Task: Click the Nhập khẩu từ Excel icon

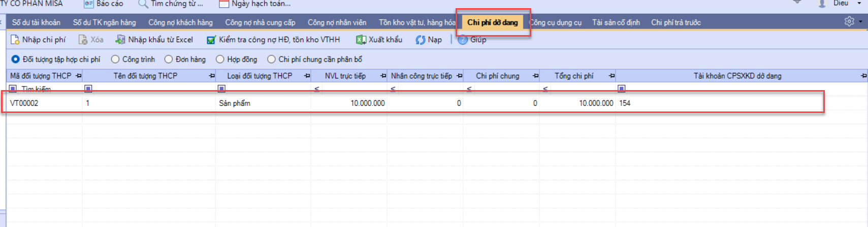Action: point(120,40)
